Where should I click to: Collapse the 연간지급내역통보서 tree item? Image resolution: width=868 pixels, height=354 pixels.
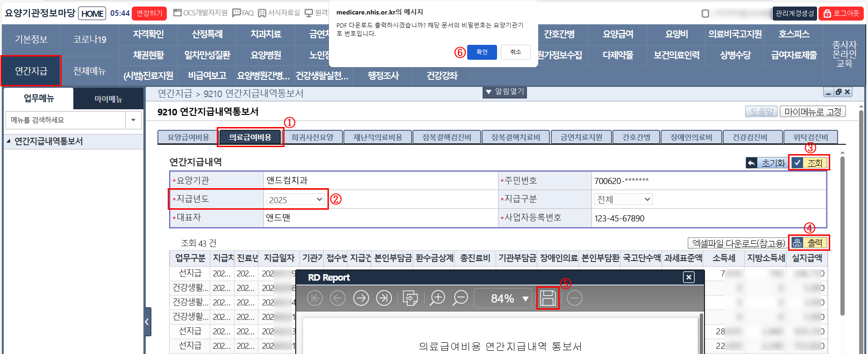8,141
